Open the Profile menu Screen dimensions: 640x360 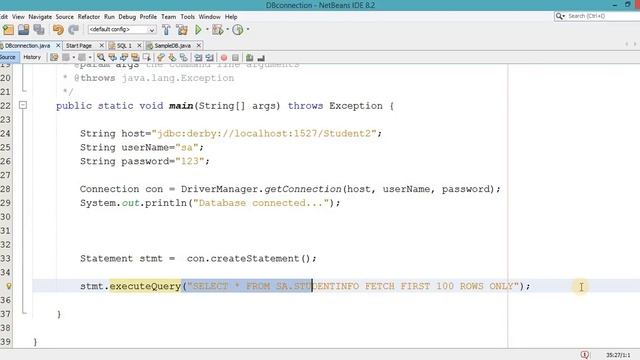pos(148,17)
